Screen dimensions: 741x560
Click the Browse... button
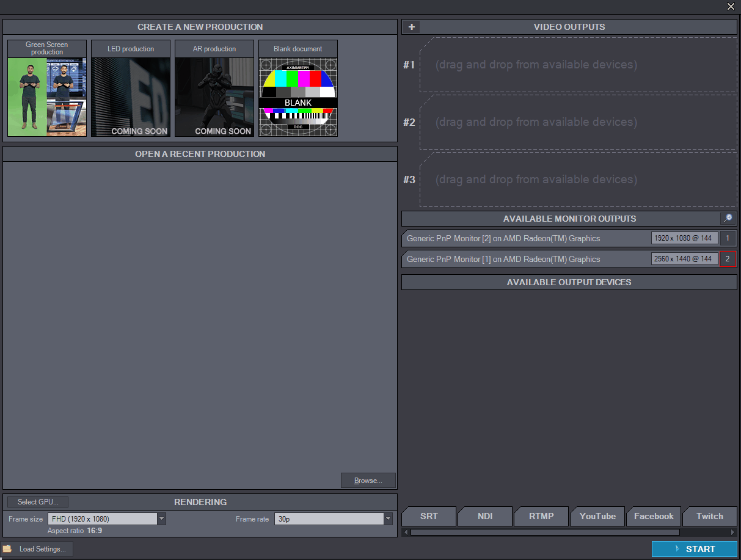[x=368, y=481]
